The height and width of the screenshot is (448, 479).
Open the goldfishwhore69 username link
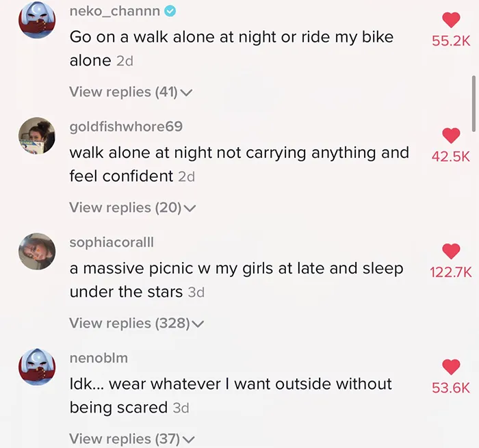(126, 127)
